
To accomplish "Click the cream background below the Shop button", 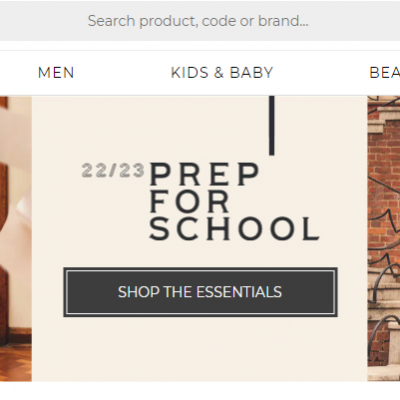I will click(200, 348).
